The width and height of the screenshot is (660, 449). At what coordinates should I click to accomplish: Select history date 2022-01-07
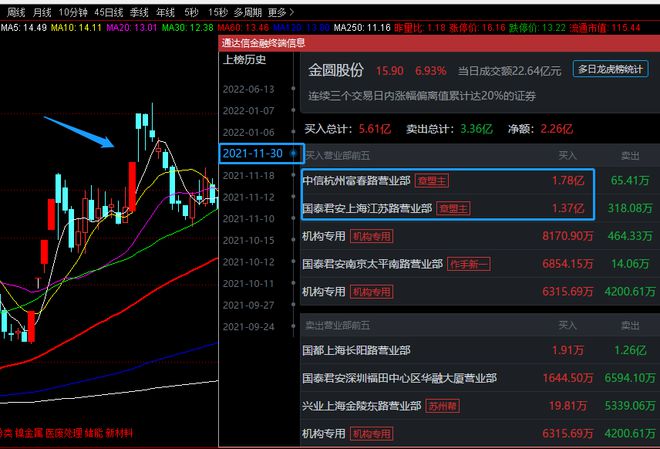click(248, 111)
